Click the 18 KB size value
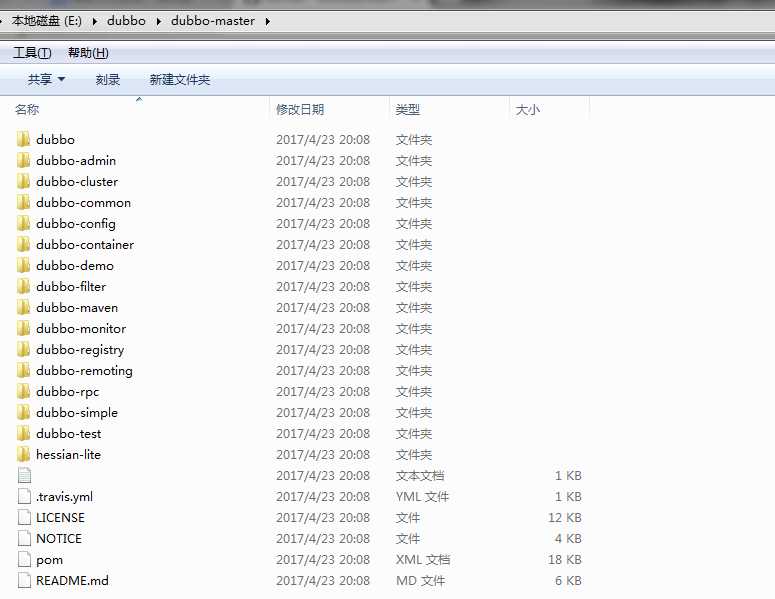Viewport: 775px width, 599px height. [x=564, y=559]
